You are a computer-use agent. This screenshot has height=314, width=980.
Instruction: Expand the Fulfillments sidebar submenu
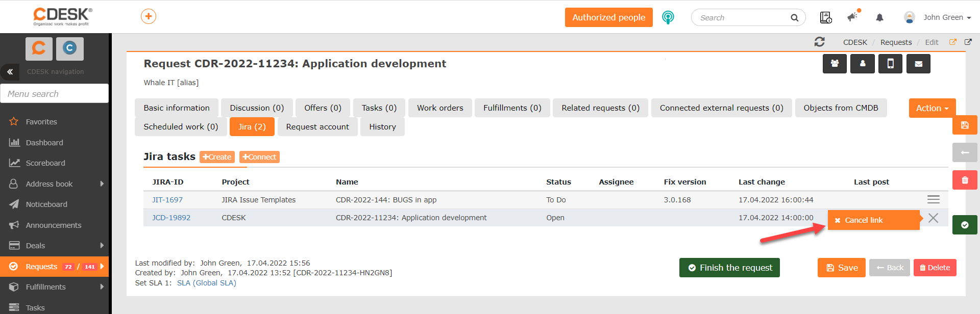(x=102, y=286)
